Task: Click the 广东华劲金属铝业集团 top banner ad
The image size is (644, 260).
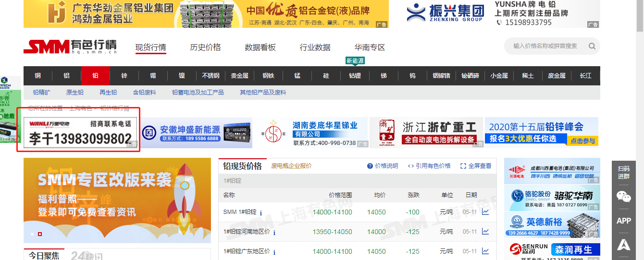Action: tap(206, 13)
